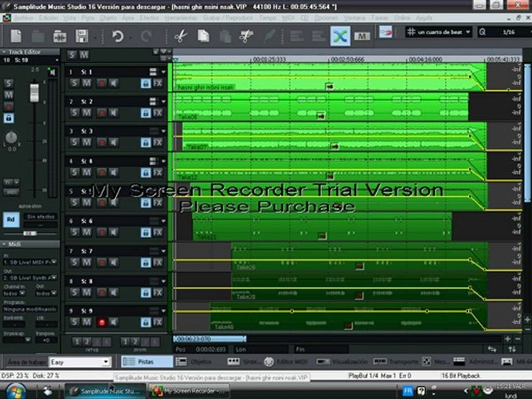Click speaker monitor icon on track S: 3
The height and width of the screenshot is (399, 532).
click(x=114, y=142)
